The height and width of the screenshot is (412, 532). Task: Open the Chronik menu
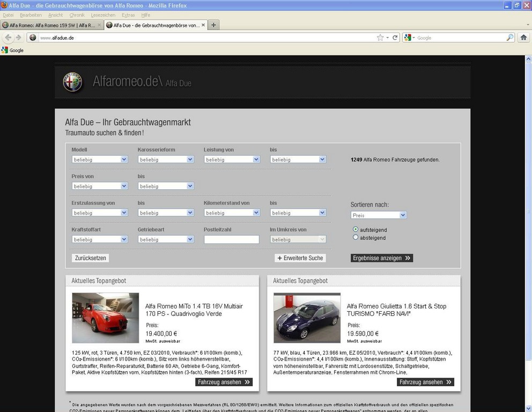(77, 15)
